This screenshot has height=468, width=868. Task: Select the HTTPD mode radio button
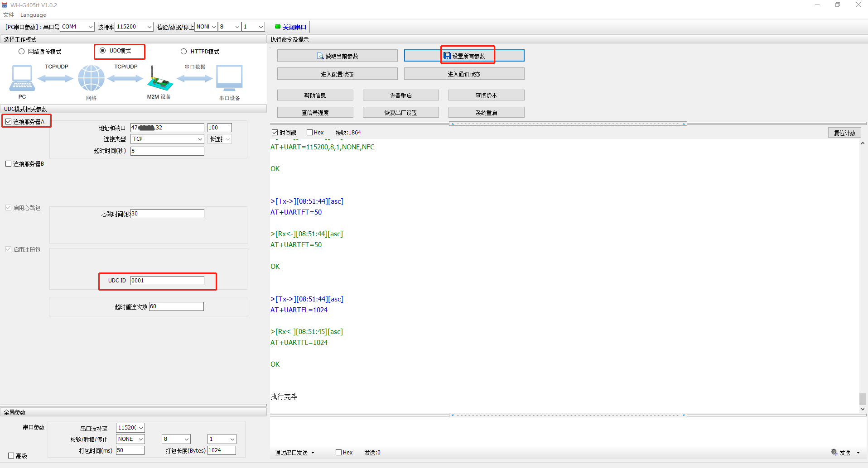[x=184, y=52]
